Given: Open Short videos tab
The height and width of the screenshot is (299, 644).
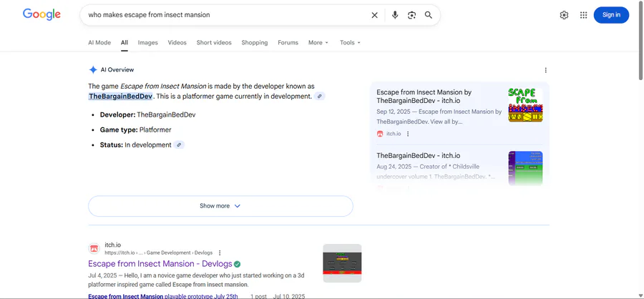Looking at the screenshot, I should tap(214, 43).
